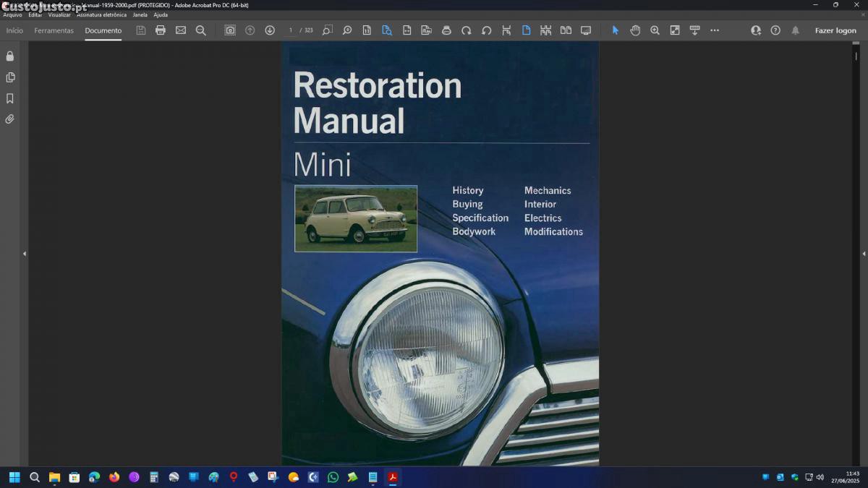
Task: Open the Arquivo menu
Action: pos(12,14)
